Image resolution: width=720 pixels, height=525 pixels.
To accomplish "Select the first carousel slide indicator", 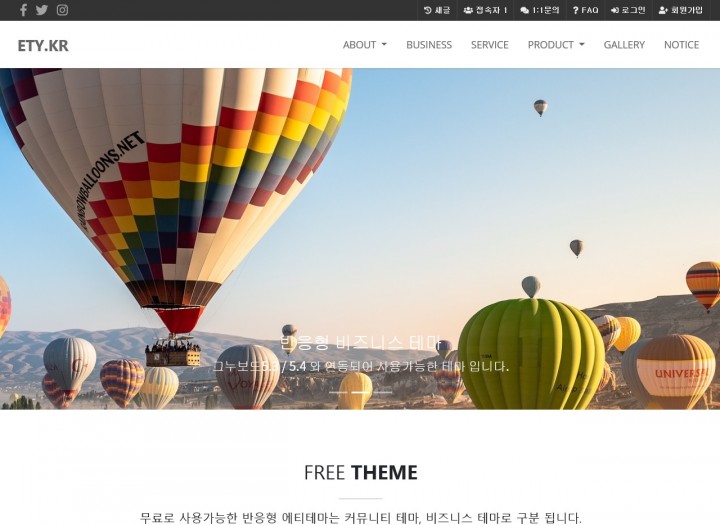I will coord(338,392).
